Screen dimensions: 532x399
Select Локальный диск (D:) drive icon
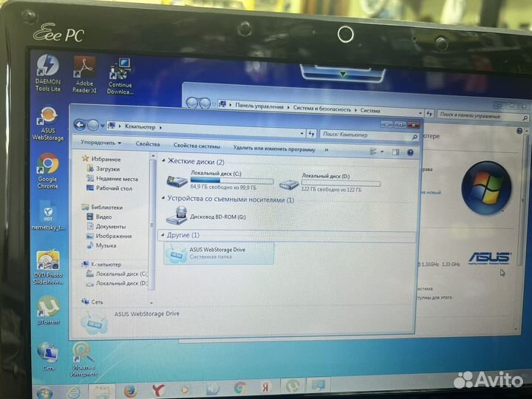tap(289, 185)
